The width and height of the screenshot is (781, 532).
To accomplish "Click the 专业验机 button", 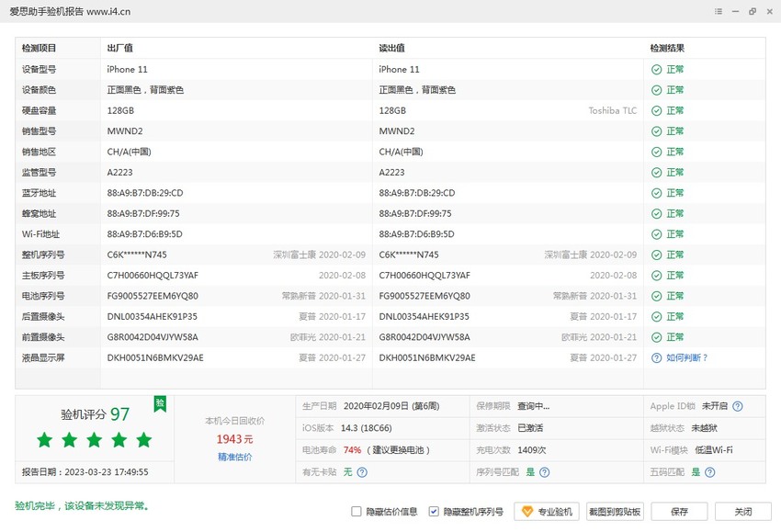I will (547, 512).
